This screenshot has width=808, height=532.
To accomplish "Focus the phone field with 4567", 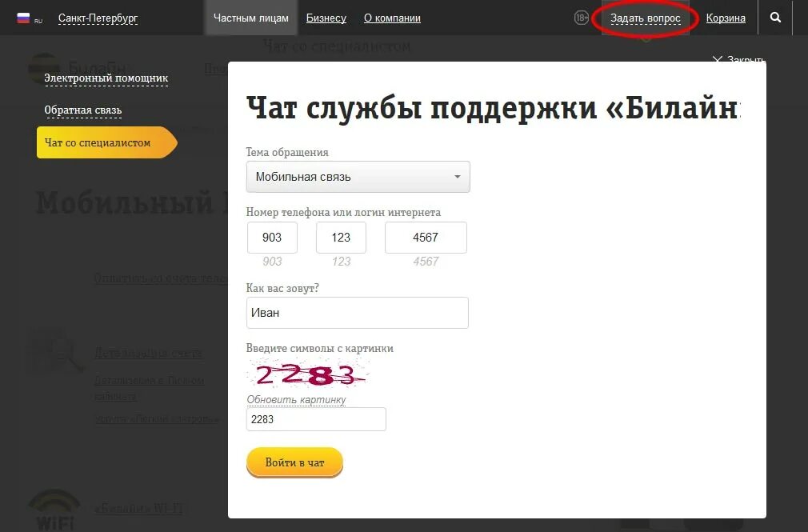I will tap(426, 237).
